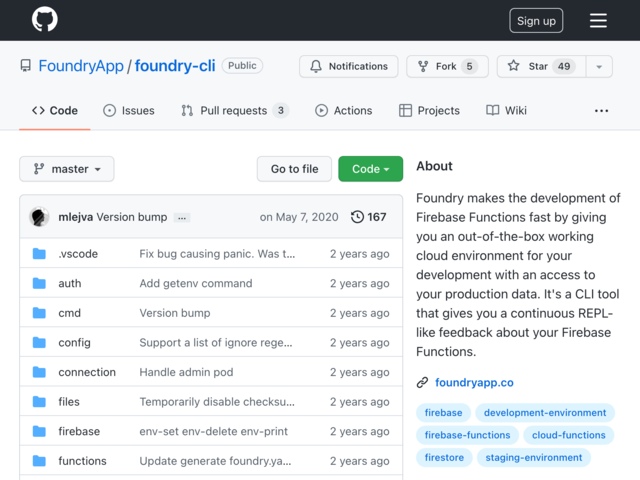Open the functions folder
This screenshot has height=480, width=640.
point(82,461)
